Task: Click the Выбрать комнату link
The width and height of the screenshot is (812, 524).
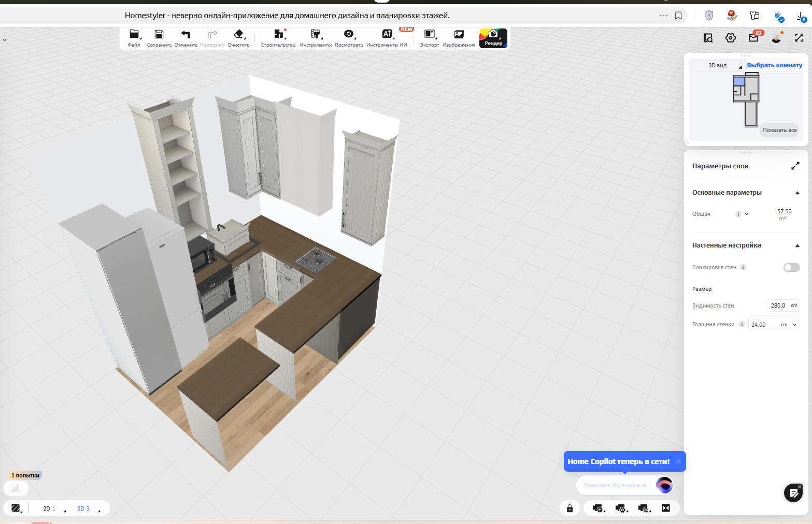Action: [x=774, y=65]
